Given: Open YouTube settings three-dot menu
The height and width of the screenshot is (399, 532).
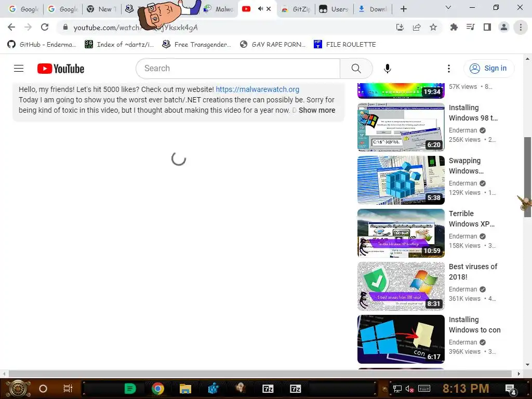Looking at the screenshot, I should click(x=448, y=69).
